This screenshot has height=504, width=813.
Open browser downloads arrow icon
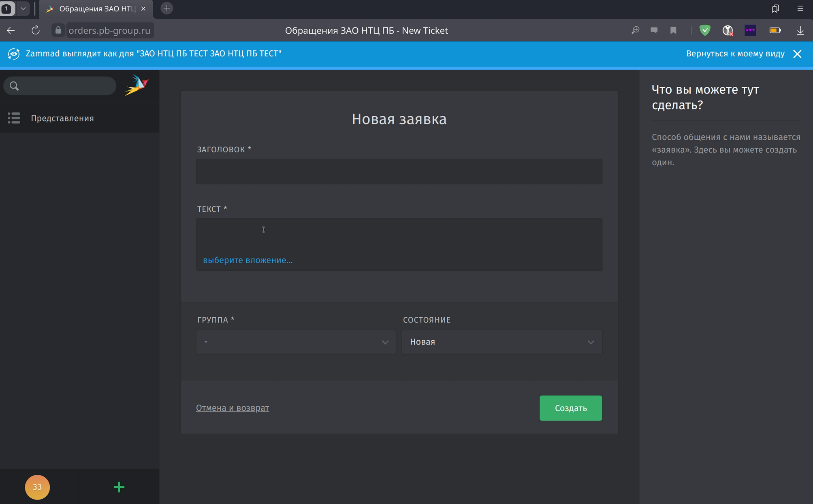[x=800, y=30]
